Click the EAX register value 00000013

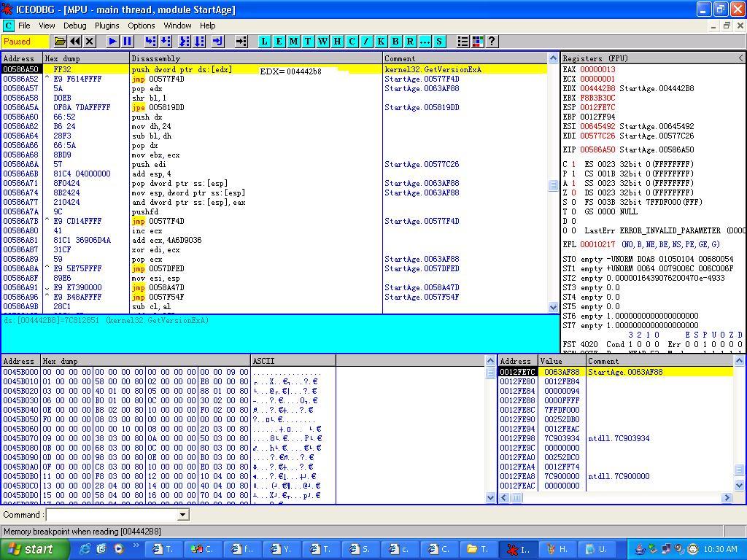[x=597, y=69]
